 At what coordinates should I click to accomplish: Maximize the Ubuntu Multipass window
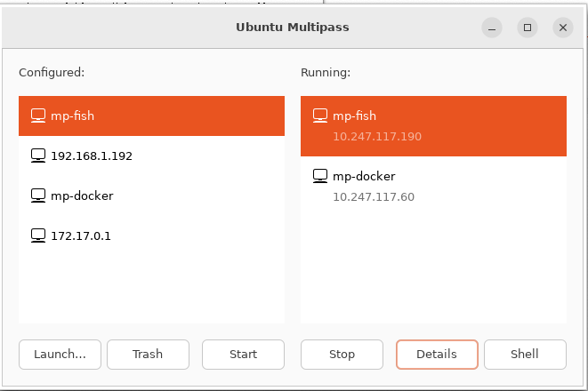pyautogui.click(x=528, y=28)
